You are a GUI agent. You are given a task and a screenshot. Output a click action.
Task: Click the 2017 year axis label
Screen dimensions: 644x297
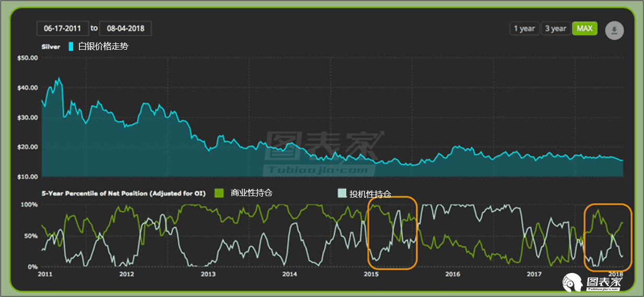534,274
